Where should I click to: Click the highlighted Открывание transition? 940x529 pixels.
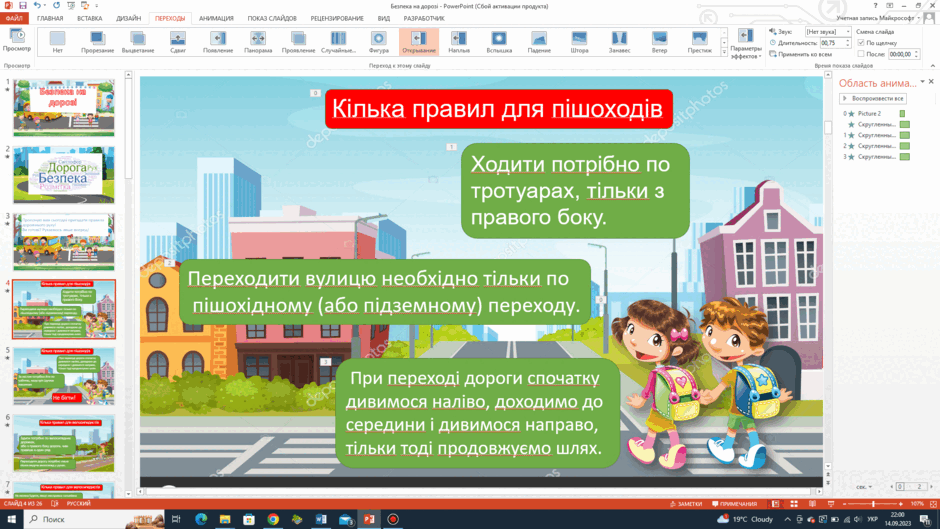[418, 42]
